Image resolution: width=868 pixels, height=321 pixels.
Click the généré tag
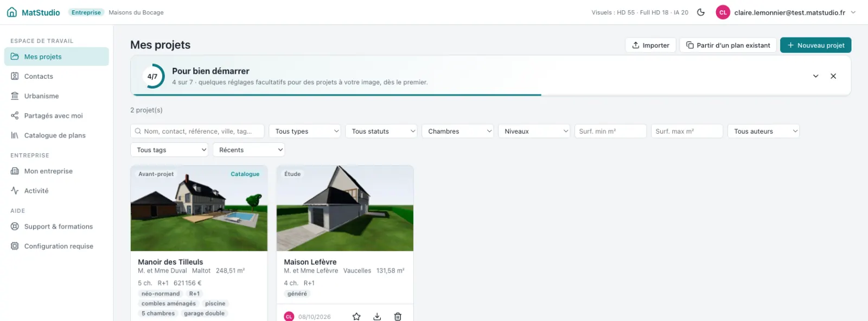[x=297, y=294]
